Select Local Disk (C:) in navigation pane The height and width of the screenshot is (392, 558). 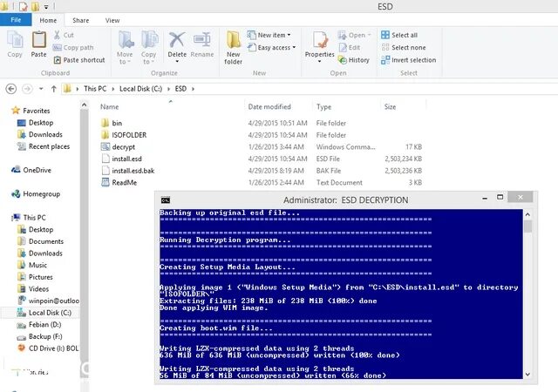(44, 313)
